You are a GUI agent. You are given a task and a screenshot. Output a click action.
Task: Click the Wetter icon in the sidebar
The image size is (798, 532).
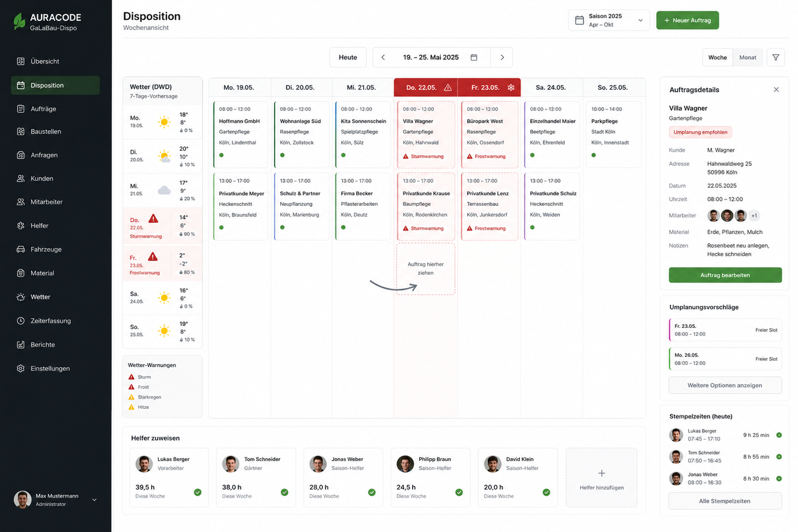pyautogui.click(x=21, y=297)
